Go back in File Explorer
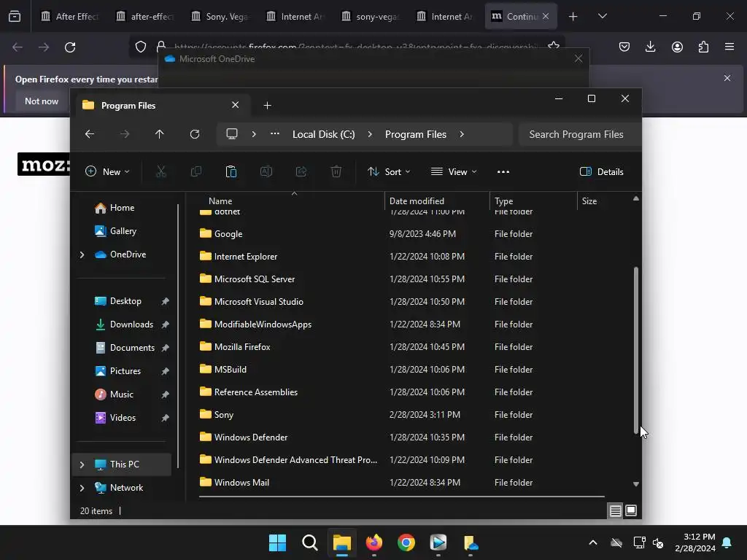Viewport: 747px width, 560px height. coord(90,134)
